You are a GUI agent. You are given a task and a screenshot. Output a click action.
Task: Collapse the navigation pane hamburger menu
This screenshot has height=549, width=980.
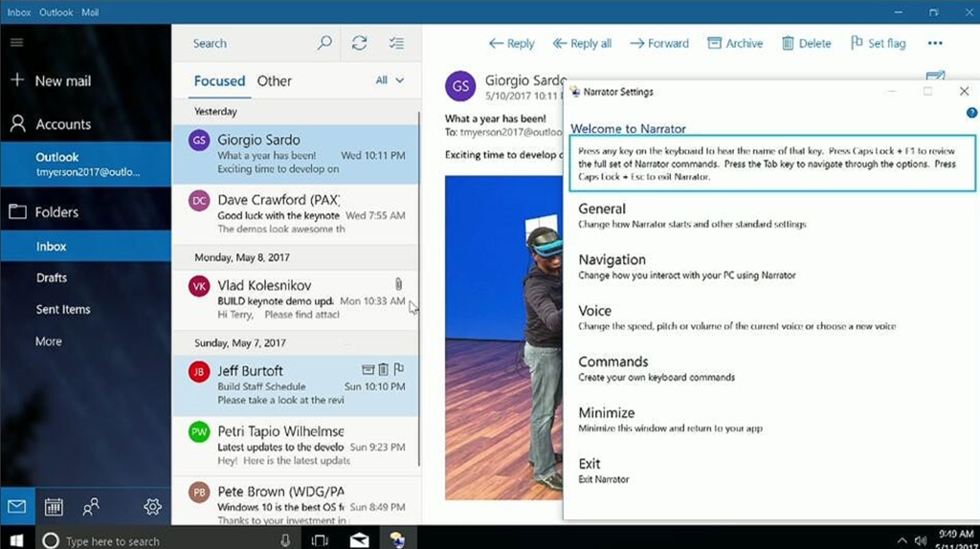click(16, 43)
